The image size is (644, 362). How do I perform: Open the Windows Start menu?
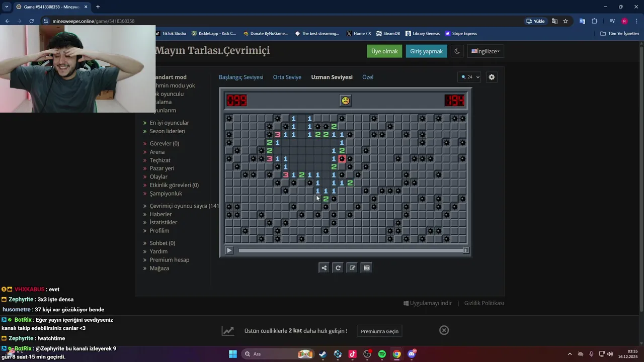pos(233,354)
